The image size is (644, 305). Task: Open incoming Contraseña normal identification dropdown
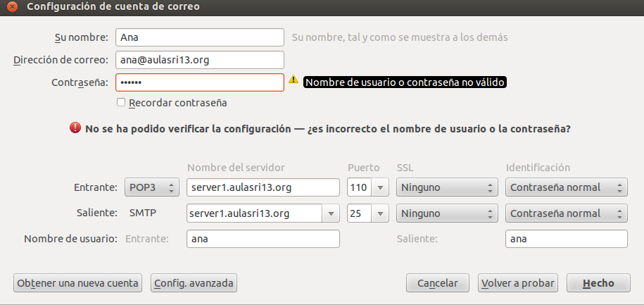click(567, 187)
